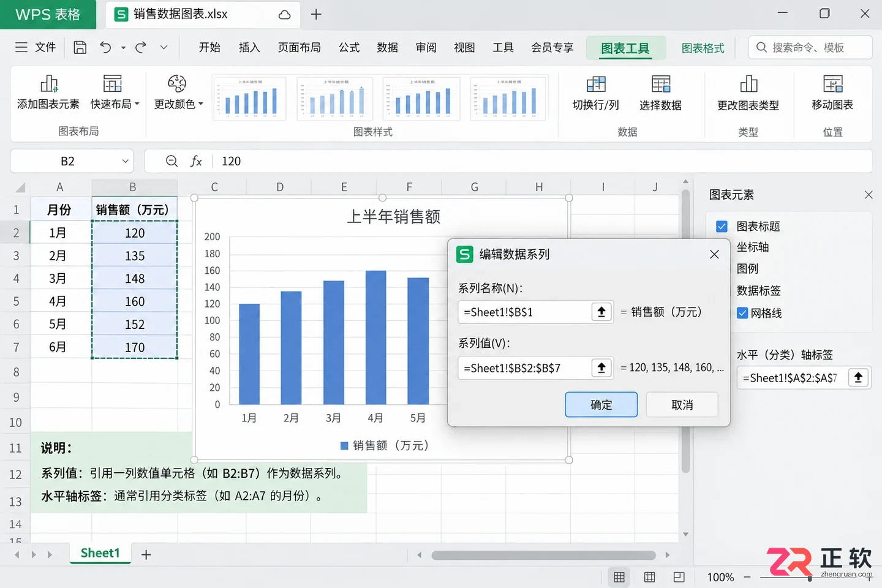Screen dimensions: 882x588
Task: Expand the 更改颜色 dropdown
Action: (201, 104)
